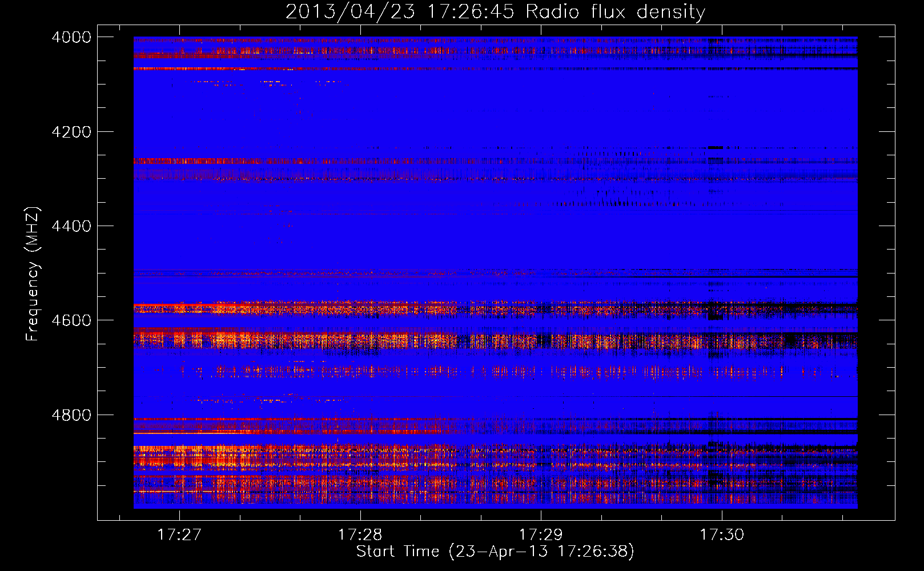The height and width of the screenshot is (571, 924).
Task: Select the 4600 frequency axis label
Action: click(x=71, y=320)
